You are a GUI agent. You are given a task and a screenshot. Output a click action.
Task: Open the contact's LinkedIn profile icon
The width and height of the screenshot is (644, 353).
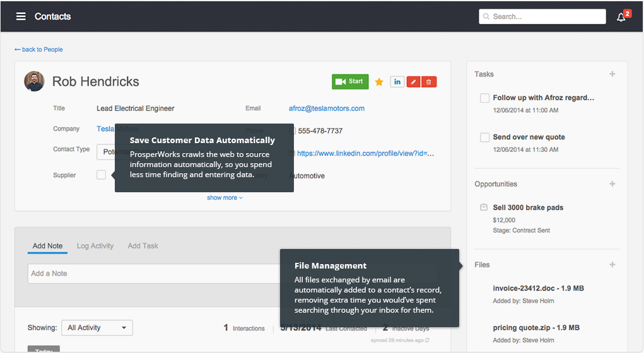click(397, 82)
